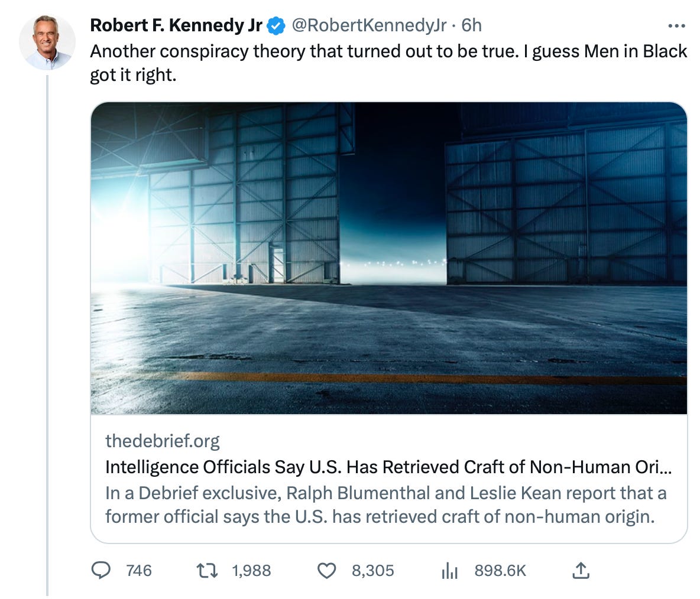Click the 898.6K views count
This screenshot has height=599, width=700.
[x=500, y=570]
